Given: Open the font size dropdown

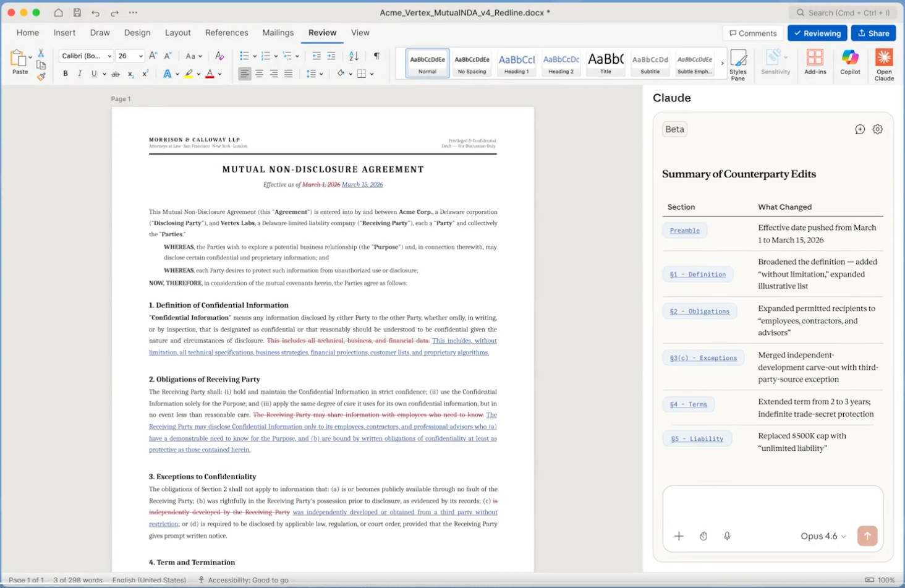Looking at the screenshot, I should [x=141, y=56].
